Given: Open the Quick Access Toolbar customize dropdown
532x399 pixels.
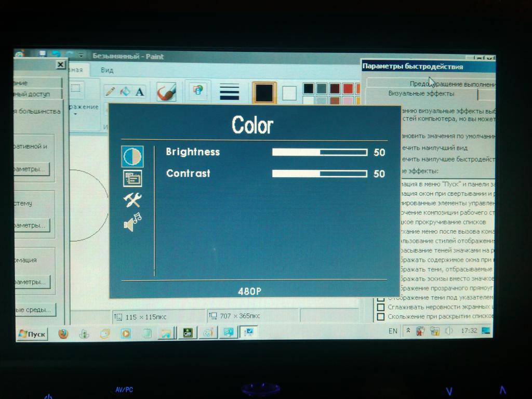Looking at the screenshot, I should [81, 55].
